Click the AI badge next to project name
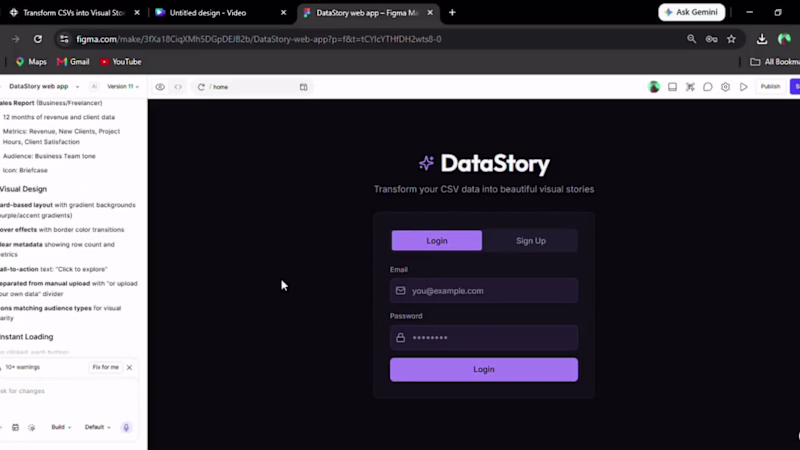This screenshot has height=450, width=800. click(94, 87)
